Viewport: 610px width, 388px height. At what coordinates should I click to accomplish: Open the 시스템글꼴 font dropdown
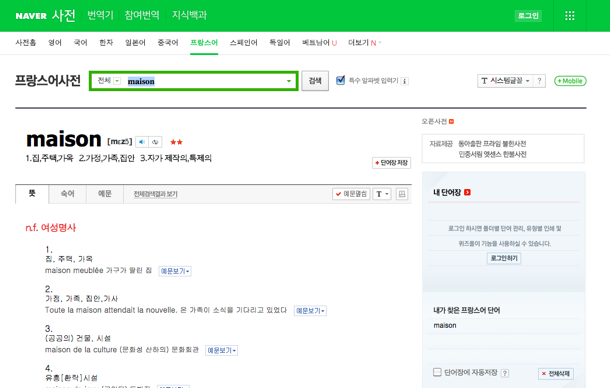[x=505, y=81]
